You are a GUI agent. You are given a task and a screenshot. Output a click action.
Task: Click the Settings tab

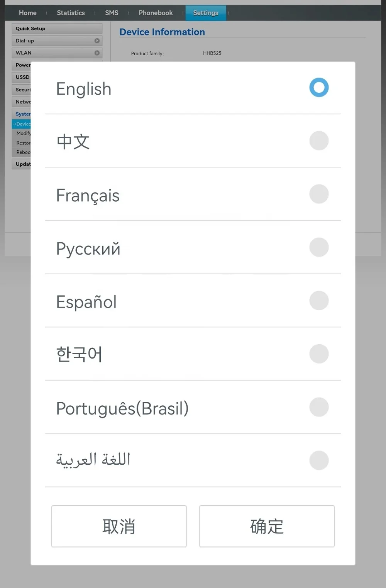[x=205, y=13]
